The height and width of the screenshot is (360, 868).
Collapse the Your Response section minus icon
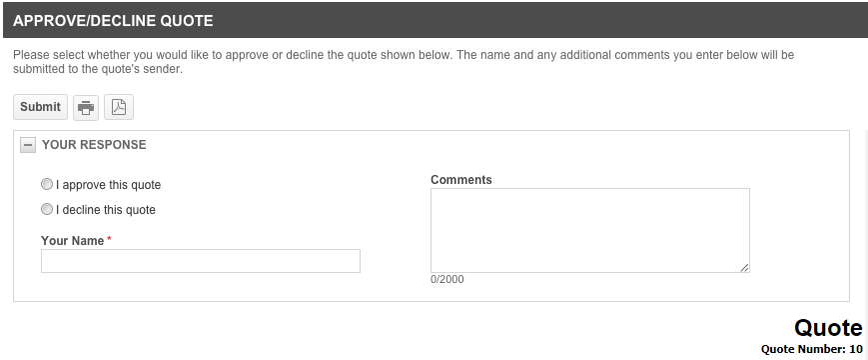coord(28,145)
